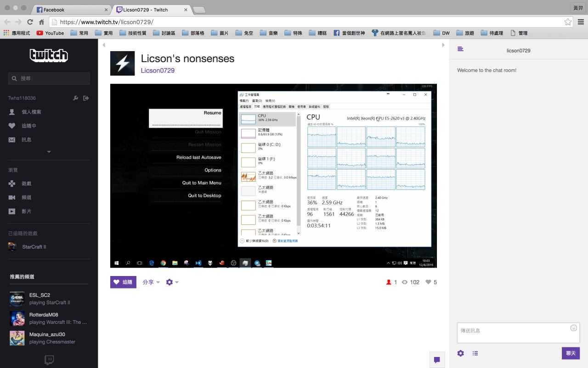The width and height of the screenshot is (588, 368).
Task: Open the gear dropdown next to 分享
Action: [172, 282]
